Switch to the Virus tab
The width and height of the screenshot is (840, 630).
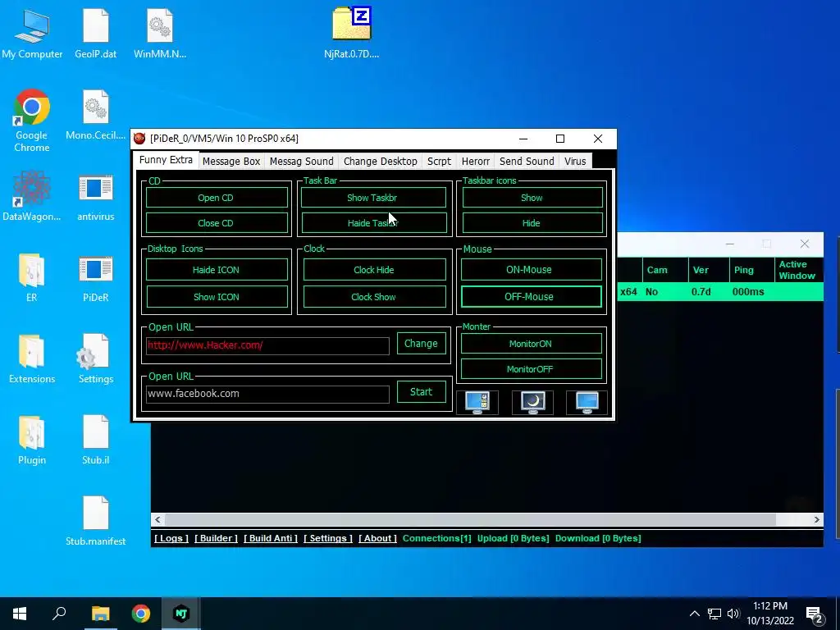(575, 162)
